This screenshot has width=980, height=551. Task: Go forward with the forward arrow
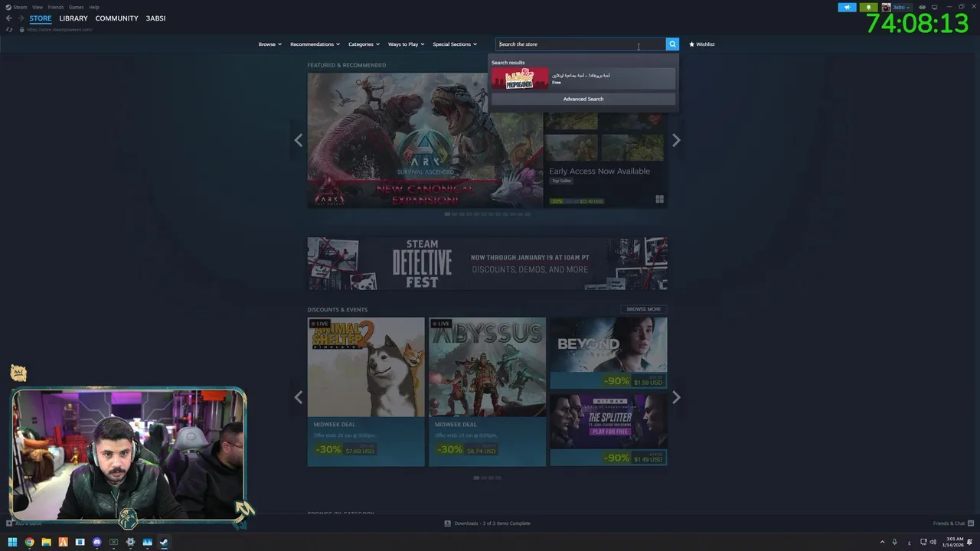(21, 18)
